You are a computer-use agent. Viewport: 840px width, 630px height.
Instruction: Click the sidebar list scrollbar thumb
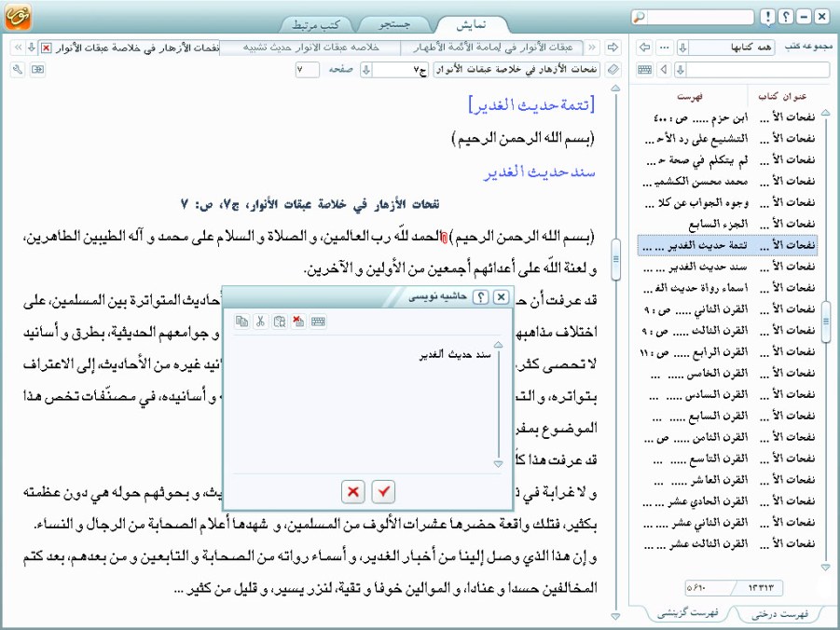coord(825,322)
